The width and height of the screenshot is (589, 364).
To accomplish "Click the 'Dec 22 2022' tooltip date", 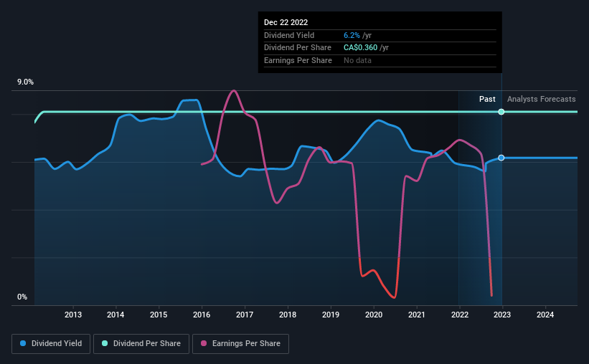I will point(286,22).
